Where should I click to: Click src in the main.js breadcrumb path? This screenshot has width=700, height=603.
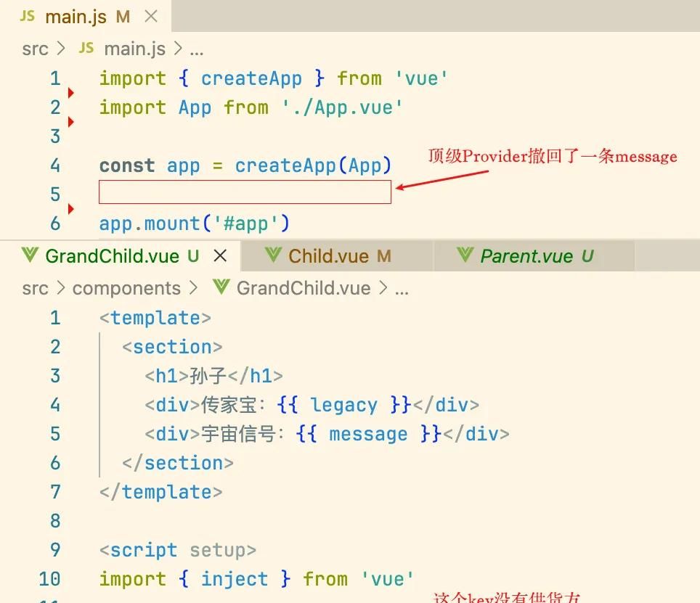[x=34, y=49]
